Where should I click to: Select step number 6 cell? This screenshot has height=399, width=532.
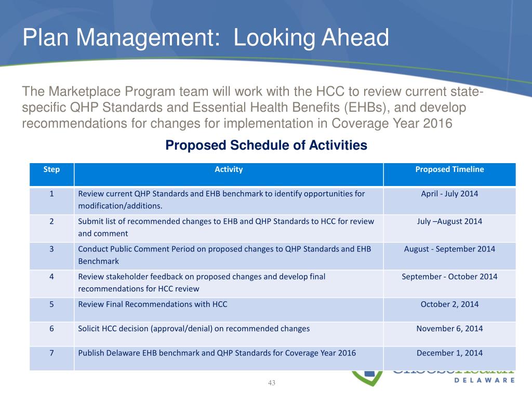pyautogui.click(x=51, y=334)
